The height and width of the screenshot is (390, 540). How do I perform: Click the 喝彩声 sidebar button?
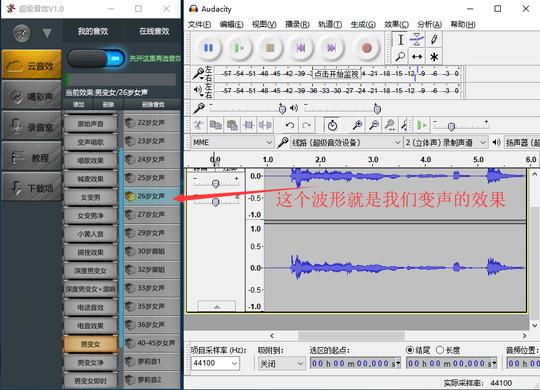point(32,95)
